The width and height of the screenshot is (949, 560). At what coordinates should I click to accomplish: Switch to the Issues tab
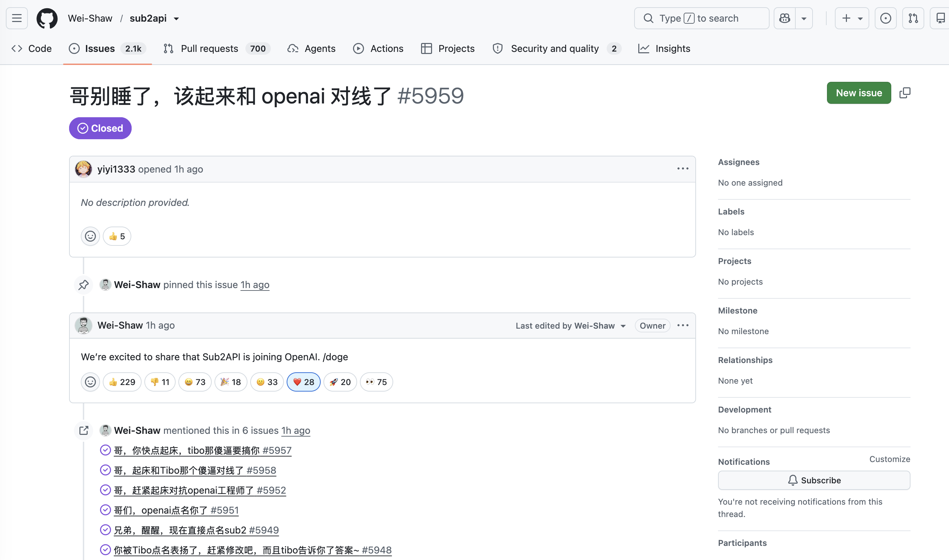[x=107, y=48]
